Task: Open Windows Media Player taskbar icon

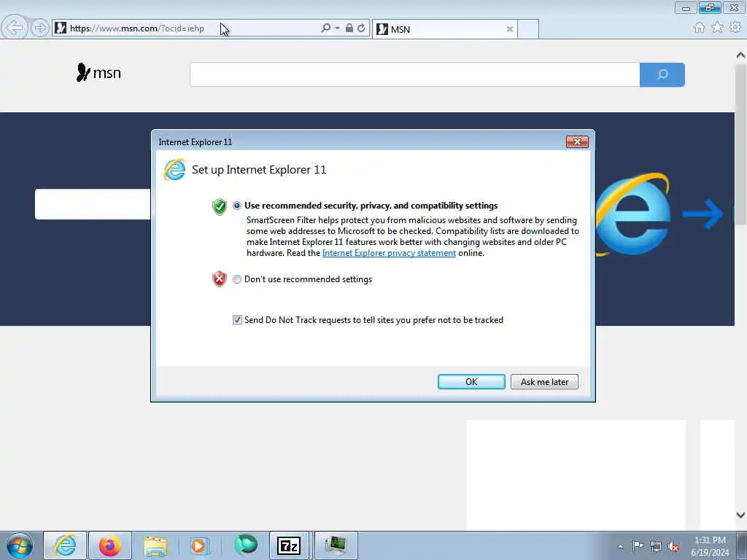Action: pos(198,545)
